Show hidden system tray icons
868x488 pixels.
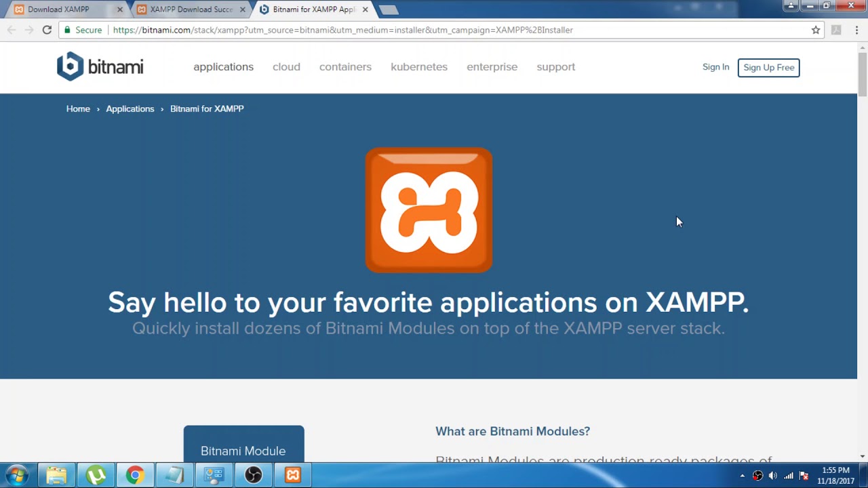click(742, 476)
